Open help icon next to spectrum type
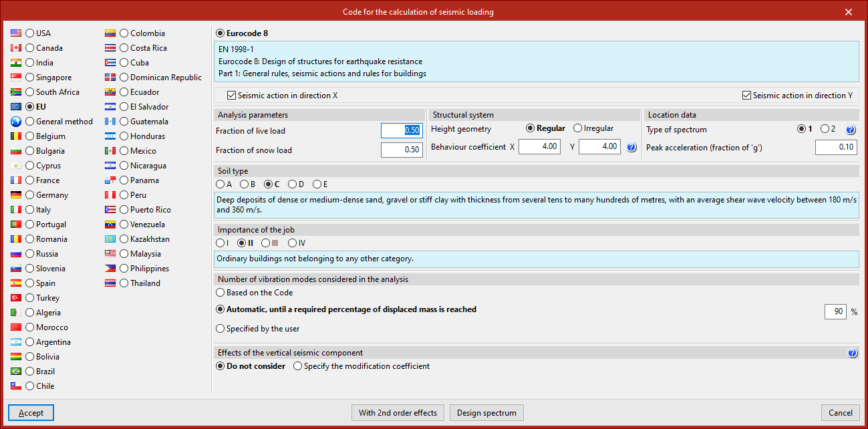This screenshot has height=429, width=868. click(x=851, y=130)
